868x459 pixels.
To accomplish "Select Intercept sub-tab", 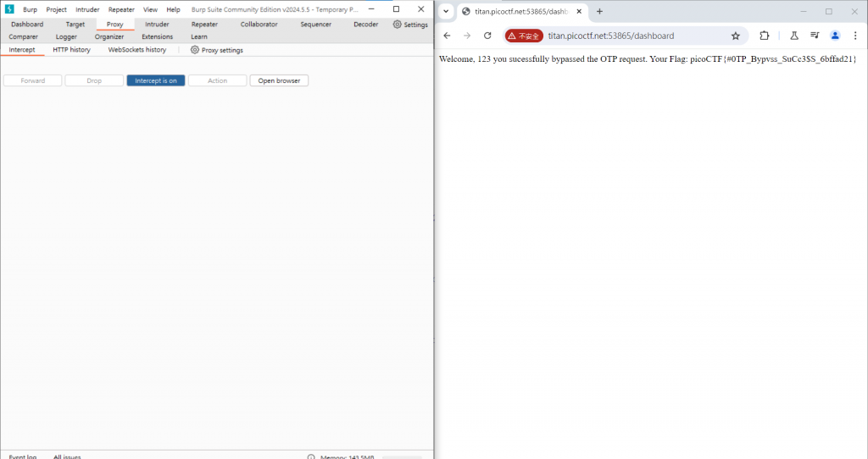I will pos(22,50).
